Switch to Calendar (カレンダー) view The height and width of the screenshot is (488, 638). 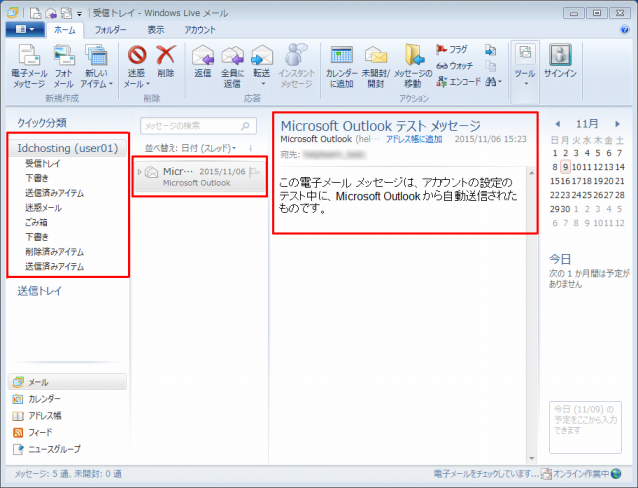(37, 399)
